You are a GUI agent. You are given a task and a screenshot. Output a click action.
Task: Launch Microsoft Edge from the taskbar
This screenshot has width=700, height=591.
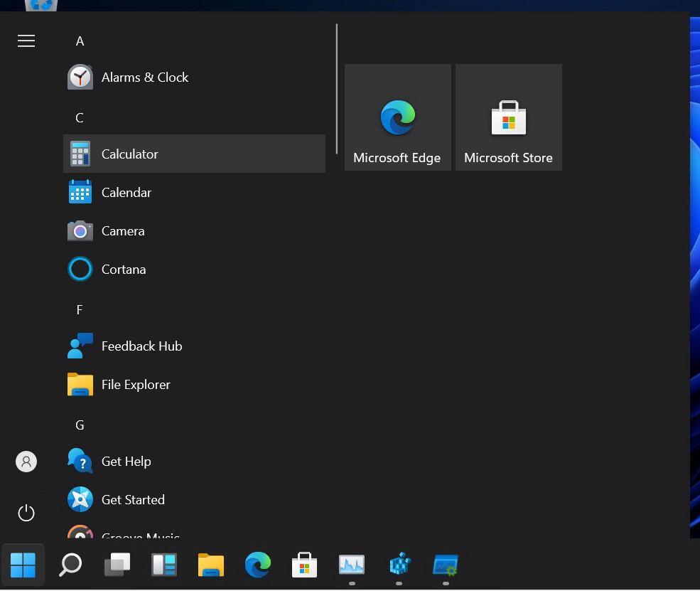click(x=258, y=565)
